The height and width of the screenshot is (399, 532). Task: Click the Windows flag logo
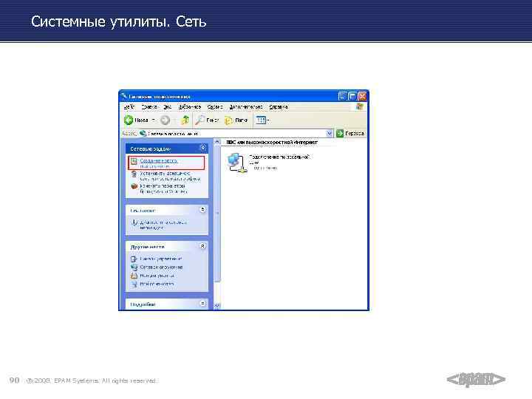[360, 106]
